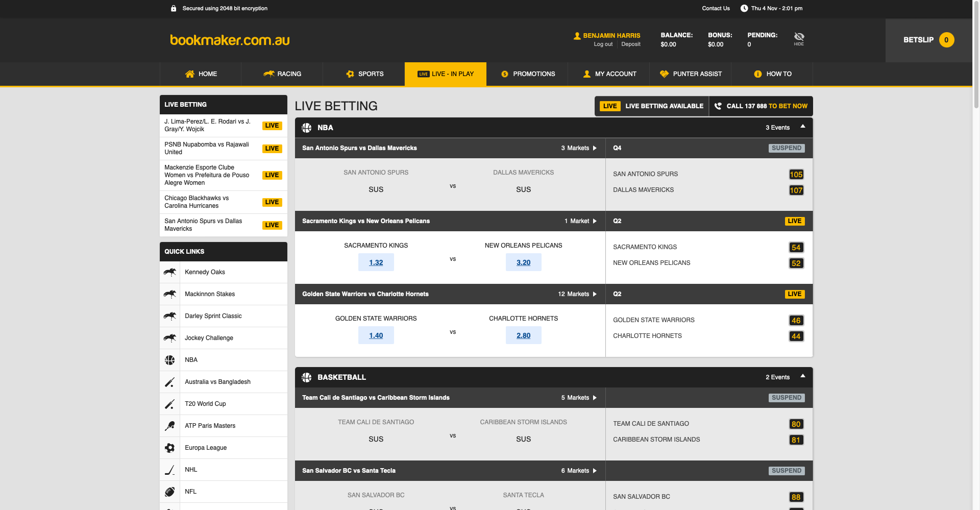The height and width of the screenshot is (510, 980).
Task: Collapse the Basketball events section
Action: click(x=803, y=376)
